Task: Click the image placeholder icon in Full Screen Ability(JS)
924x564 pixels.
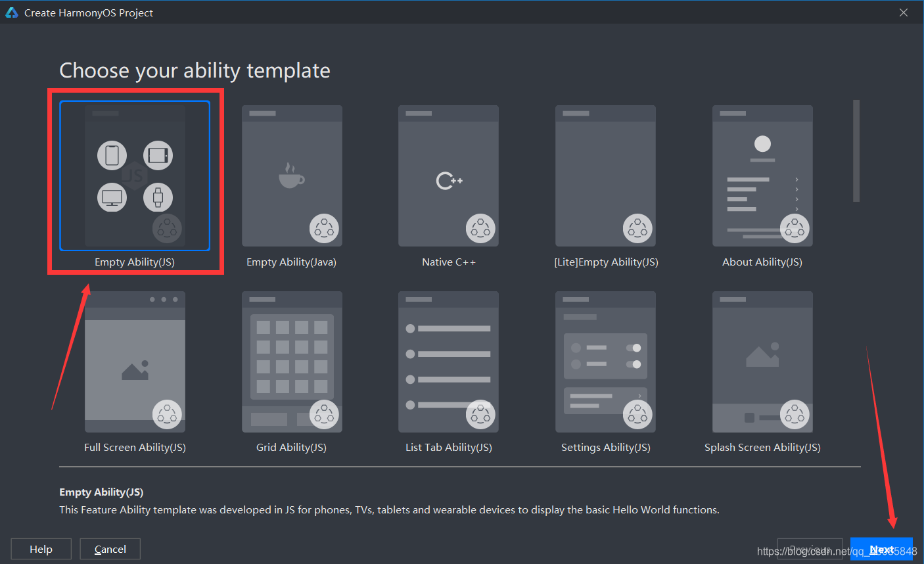Action: pyautogui.click(x=135, y=370)
